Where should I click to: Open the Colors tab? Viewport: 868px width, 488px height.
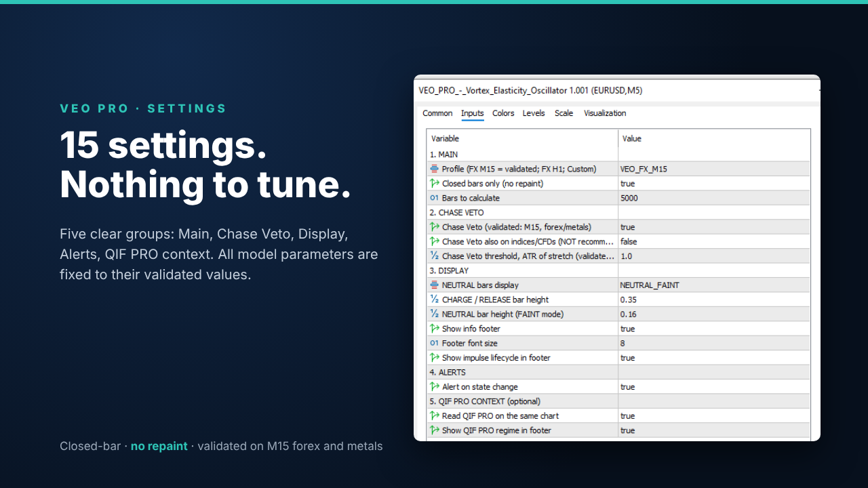click(x=503, y=113)
